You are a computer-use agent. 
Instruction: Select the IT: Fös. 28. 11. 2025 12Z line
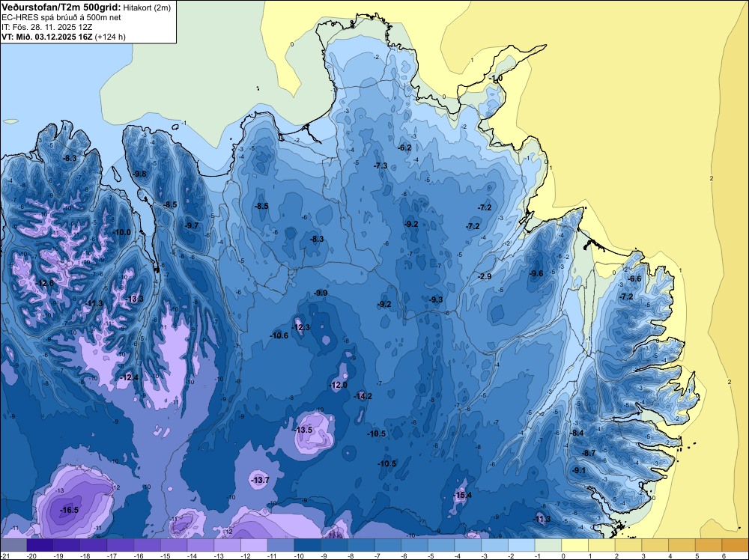pos(46,27)
